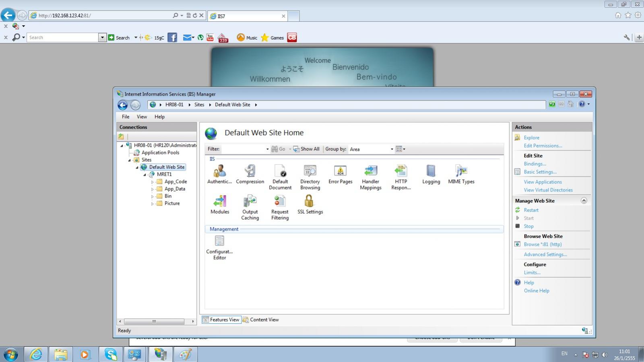This screenshot has height=362, width=644.
Task: Open Bindings action link
Action: (535, 164)
